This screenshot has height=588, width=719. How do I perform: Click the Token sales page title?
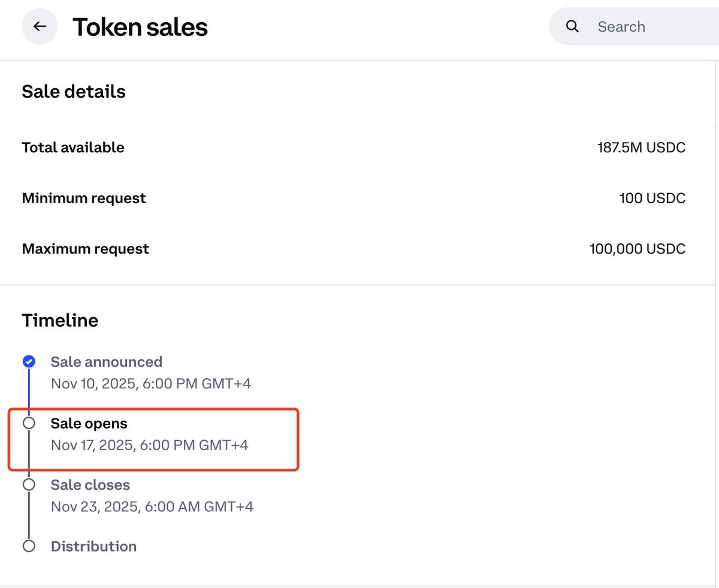[140, 27]
